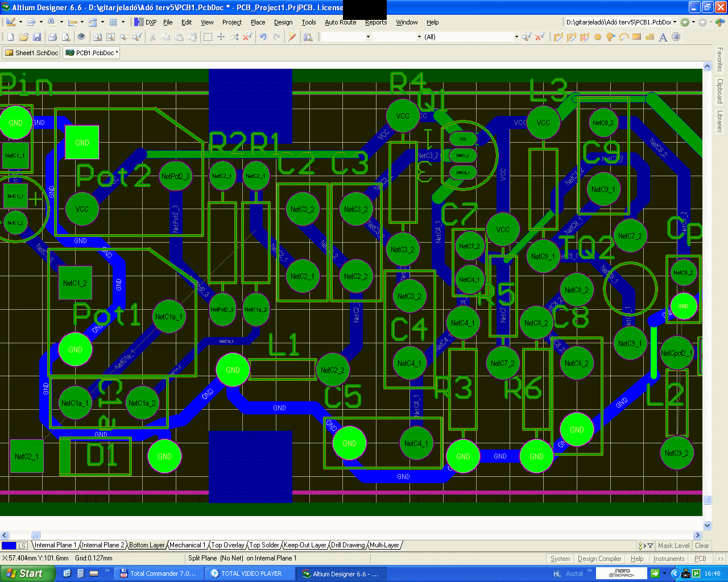Open the dimension tools dropdown arrow
Image resolution: width=728 pixels, height=582 pixels.
point(82,22)
